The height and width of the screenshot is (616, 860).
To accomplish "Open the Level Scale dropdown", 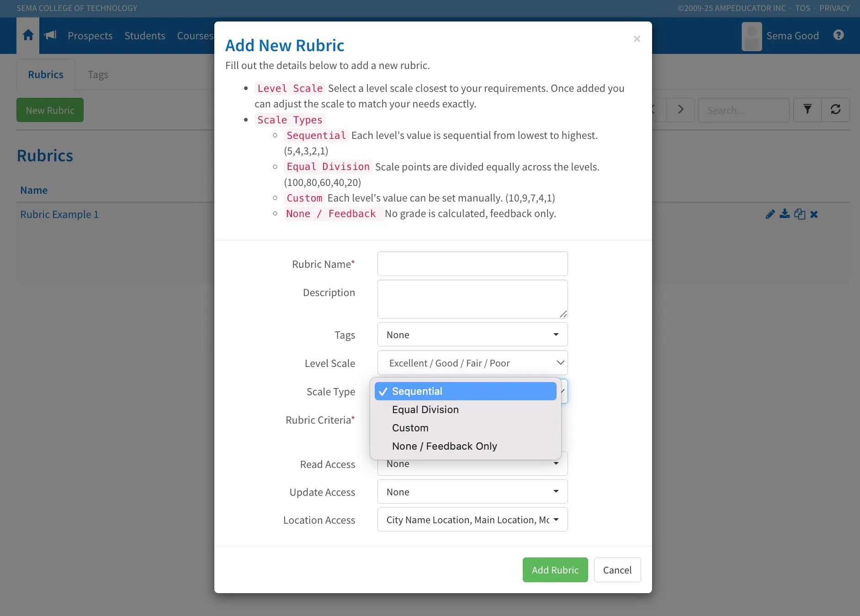I will [472, 363].
